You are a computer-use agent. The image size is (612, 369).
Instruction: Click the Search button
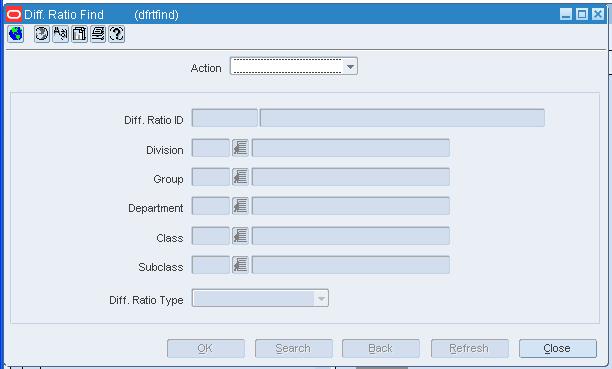(x=294, y=348)
